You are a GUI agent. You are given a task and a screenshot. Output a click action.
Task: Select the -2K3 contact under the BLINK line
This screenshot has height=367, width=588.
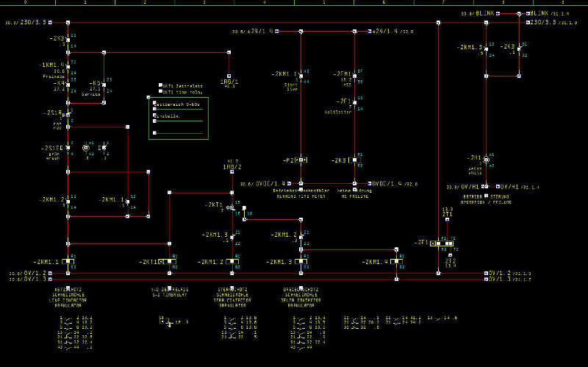(x=519, y=49)
